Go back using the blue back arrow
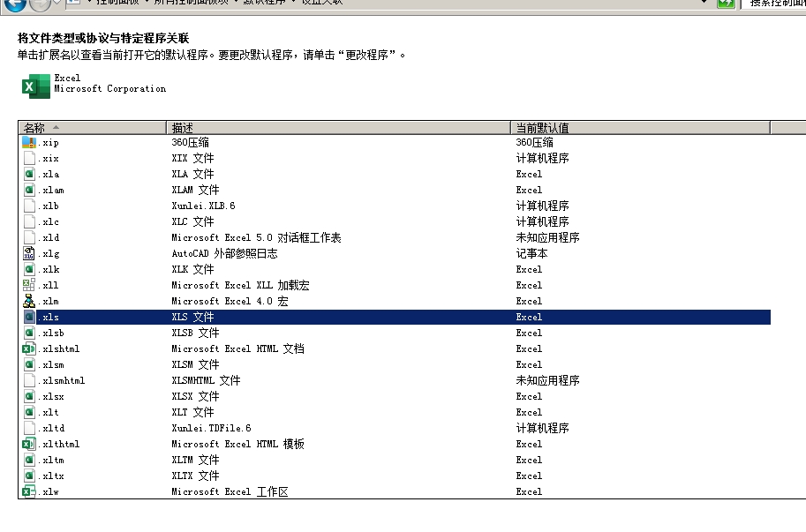 [15, 4]
